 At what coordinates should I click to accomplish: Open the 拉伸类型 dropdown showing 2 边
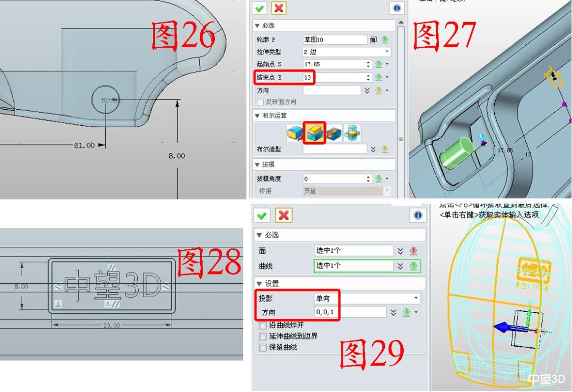coord(347,52)
